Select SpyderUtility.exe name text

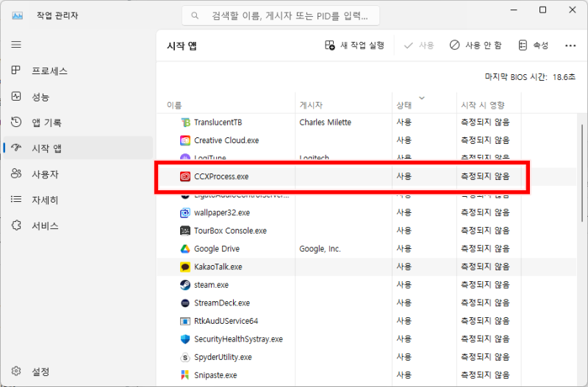pos(223,357)
